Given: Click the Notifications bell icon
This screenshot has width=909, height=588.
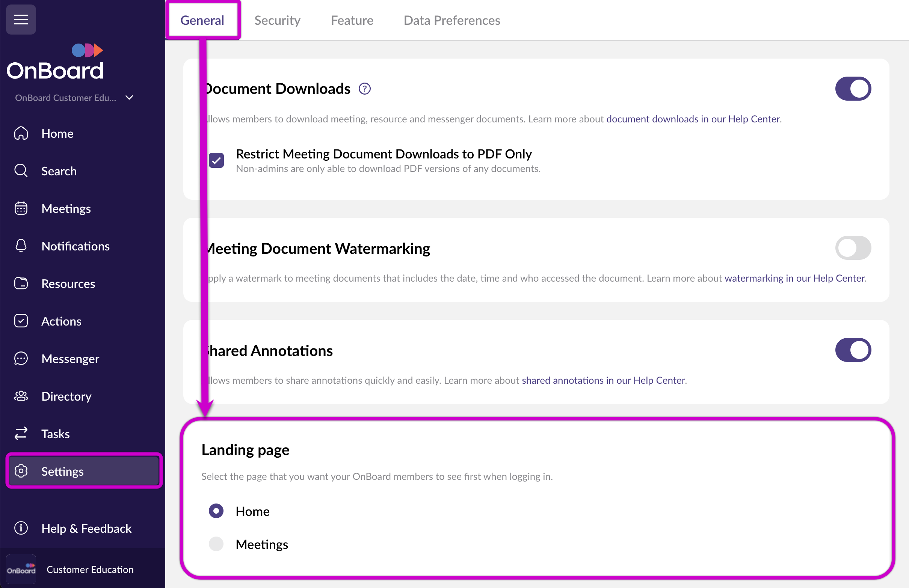Looking at the screenshot, I should [21, 246].
